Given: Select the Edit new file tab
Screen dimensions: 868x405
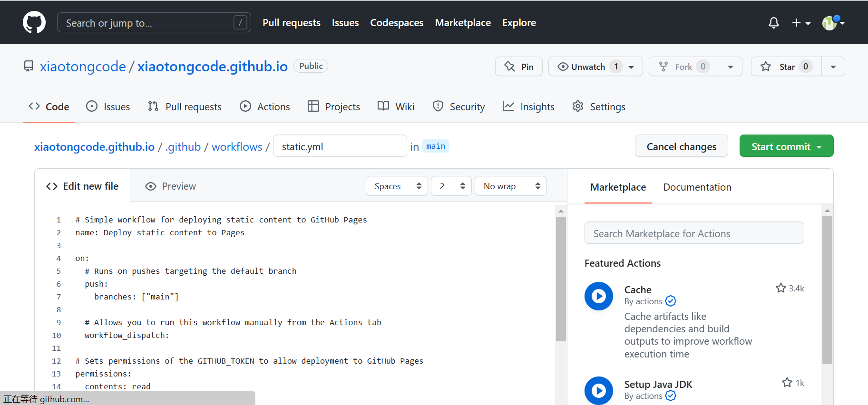Looking at the screenshot, I should [x=82, y=186].
